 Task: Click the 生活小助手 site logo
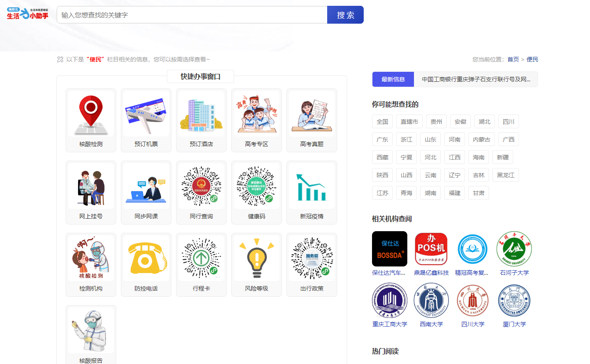[27, 14]
